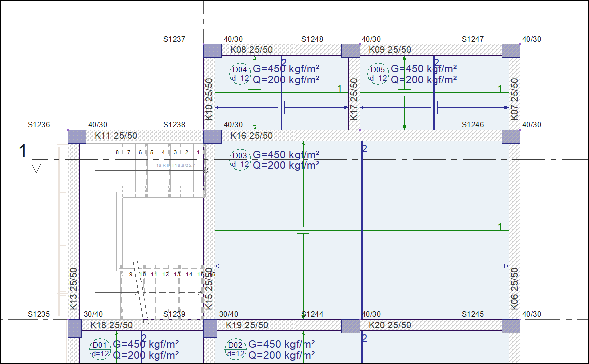This screenshot has height=364, width=589.
Task: Select the green reinforcement label 1 in slab D04
Action: click(x=340, y=88)
